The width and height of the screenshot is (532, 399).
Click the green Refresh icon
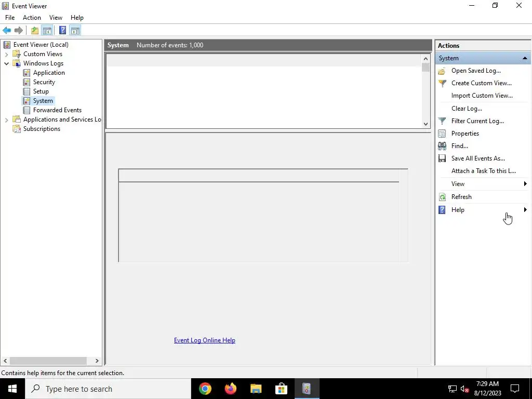pos(442,197)
